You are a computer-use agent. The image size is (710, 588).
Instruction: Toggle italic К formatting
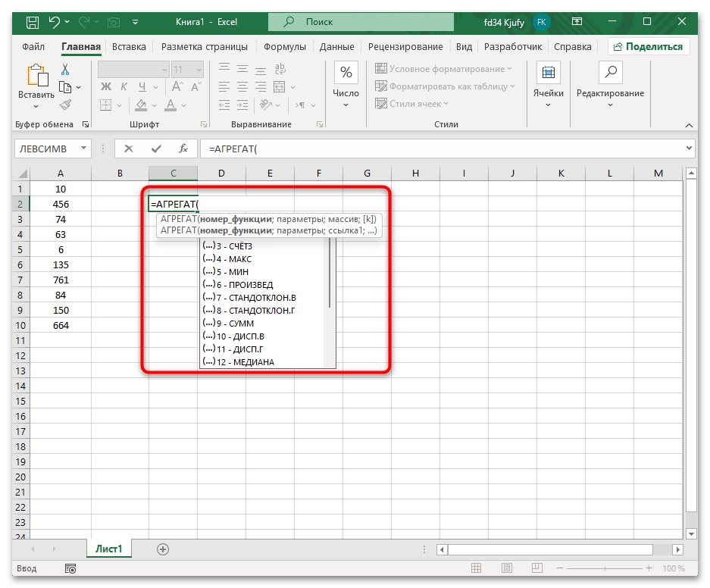(x=124, y=87)
